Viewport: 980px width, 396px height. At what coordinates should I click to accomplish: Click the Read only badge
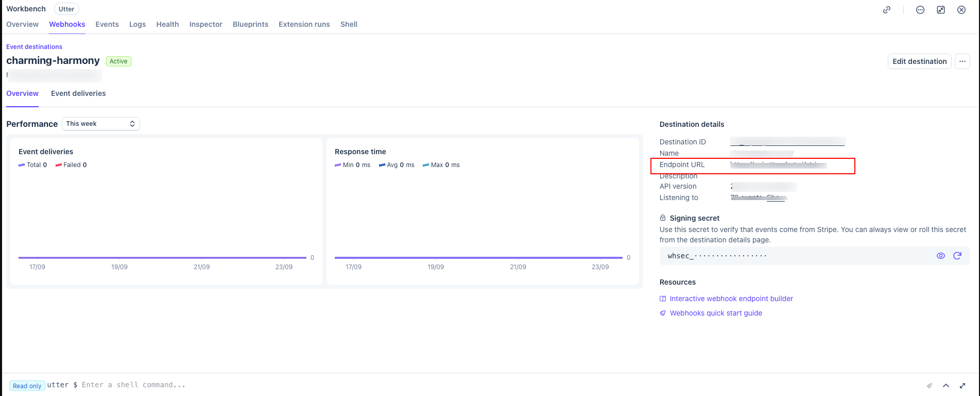pos(27,386)
